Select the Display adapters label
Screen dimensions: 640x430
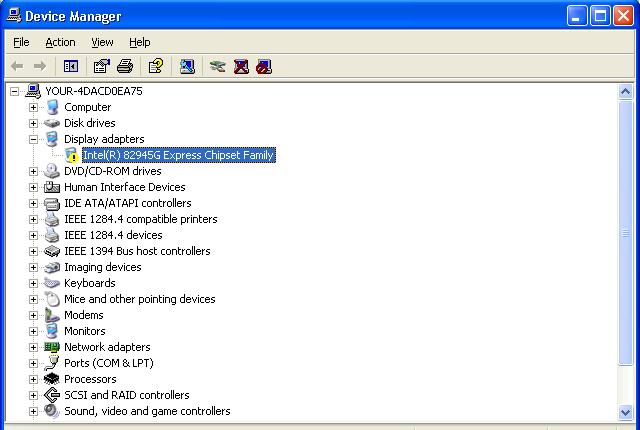coord(104,139)
